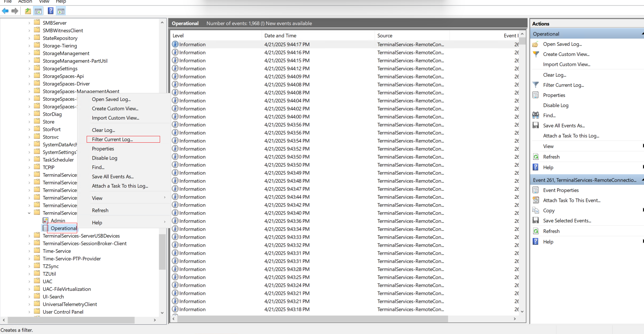Open the Action menu in menu bar
The image size is (644, 334).
click(x=25, y=2)
